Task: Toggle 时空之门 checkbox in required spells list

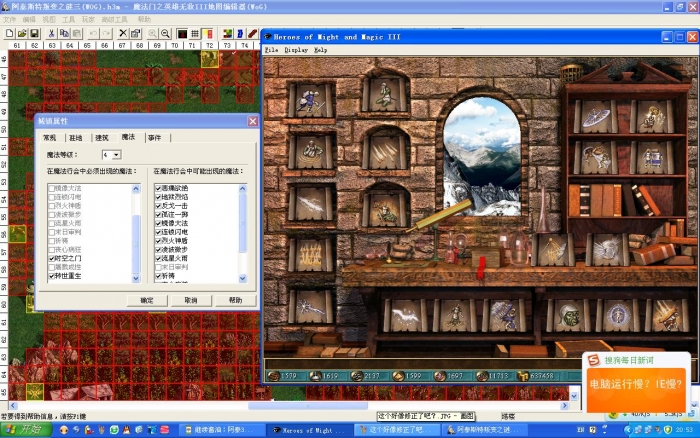Action: (52, 259)
